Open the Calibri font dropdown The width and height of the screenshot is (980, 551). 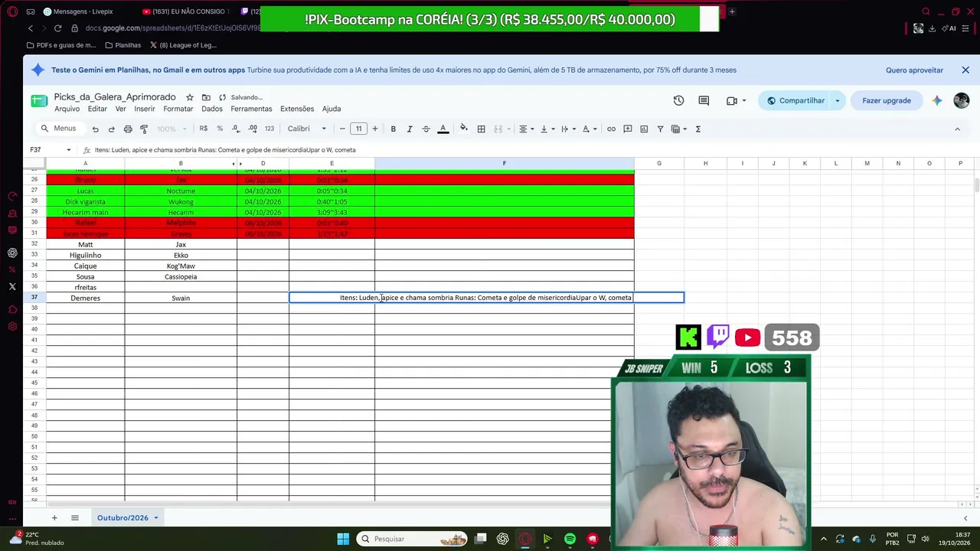tap(306, 129)
